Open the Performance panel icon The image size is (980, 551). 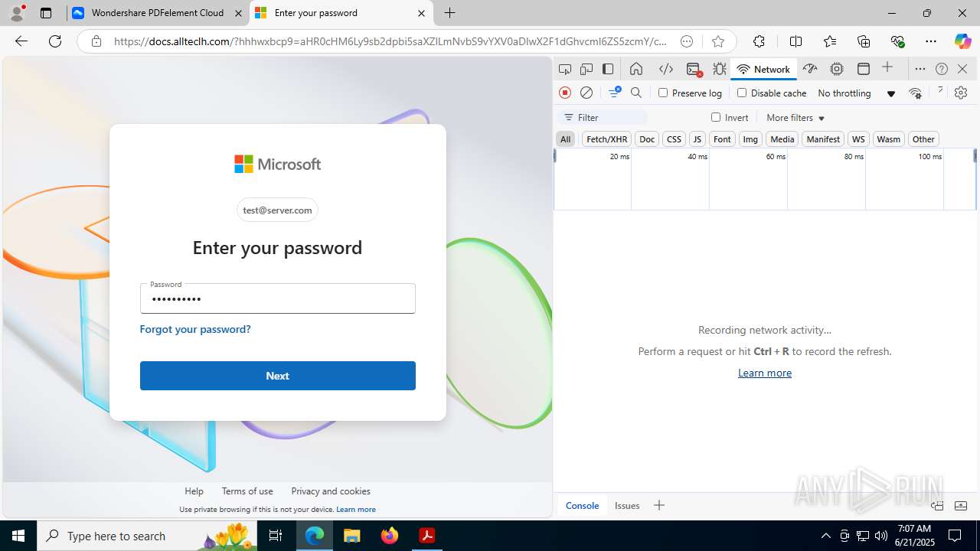pyautogui.click(x=810, y=69)
